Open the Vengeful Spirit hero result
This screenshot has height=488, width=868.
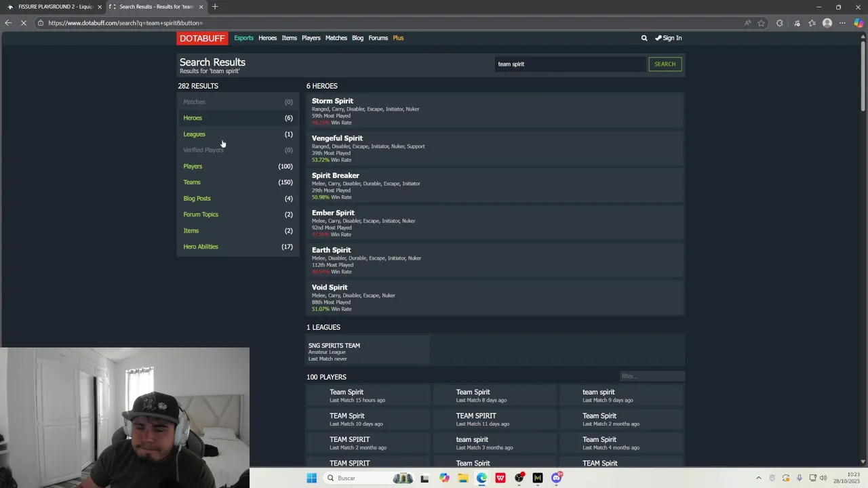[337, 138]
